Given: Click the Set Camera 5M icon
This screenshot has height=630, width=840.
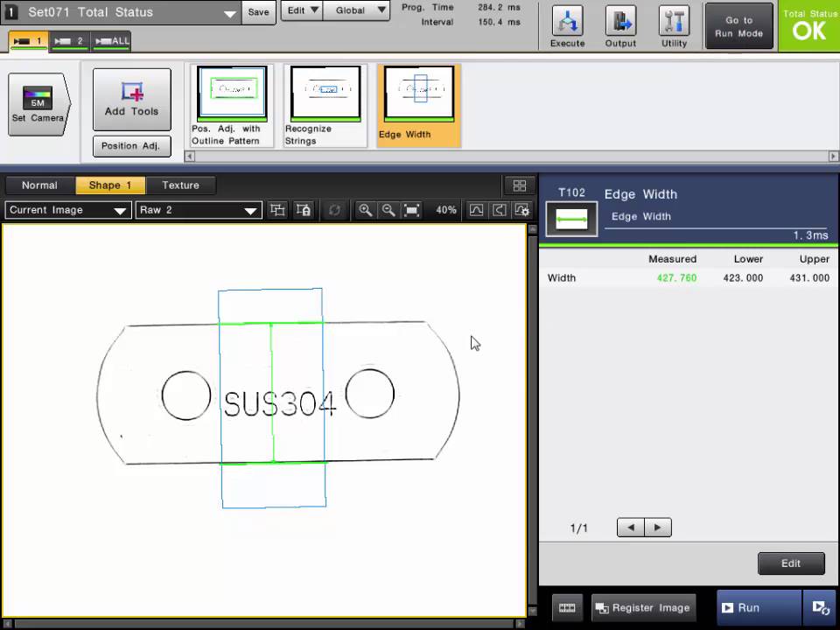Looking at the screenshot, I should click(x=38, y=104).
